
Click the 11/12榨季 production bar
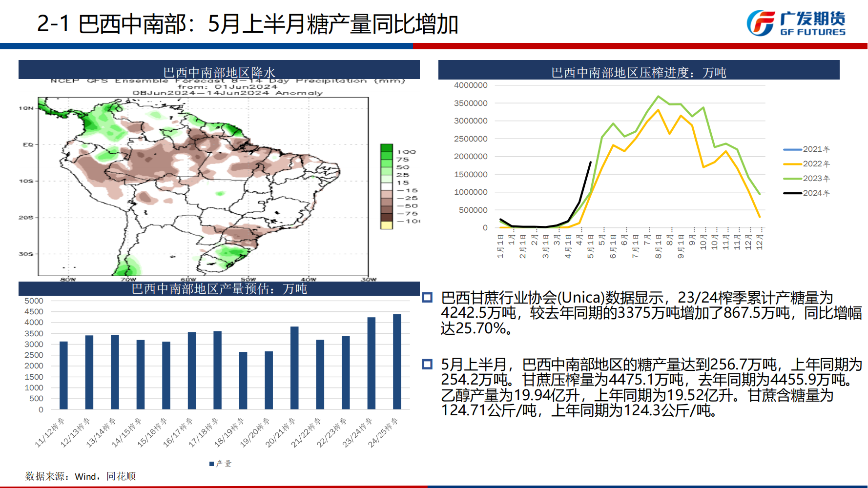coord(63,375)
